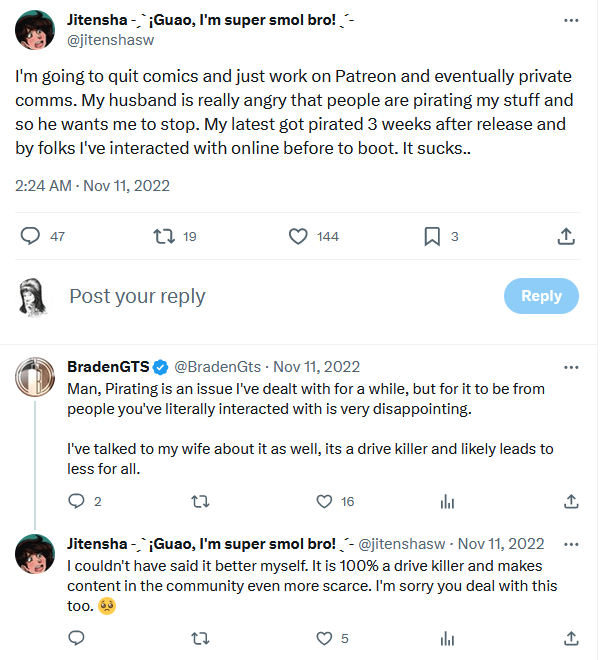View analytics for BradenGTS's reply

pyautogui.click(x=448, y=501)
